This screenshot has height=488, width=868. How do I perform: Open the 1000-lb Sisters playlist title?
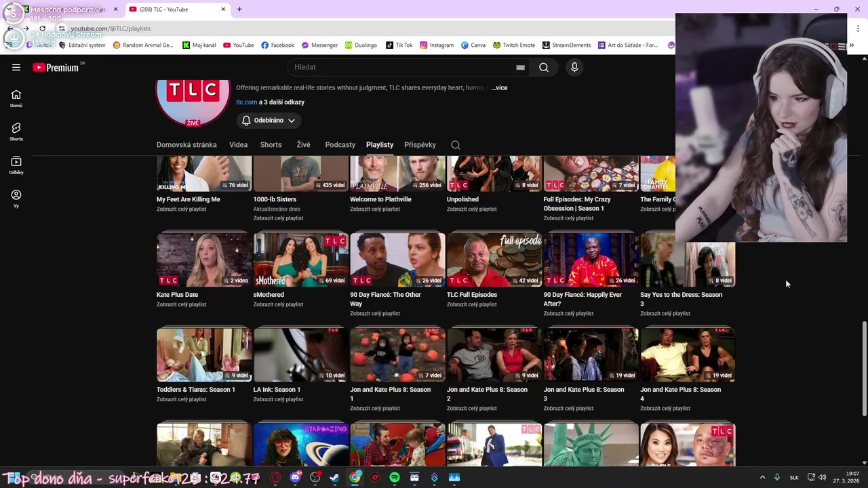coord(275,199)
